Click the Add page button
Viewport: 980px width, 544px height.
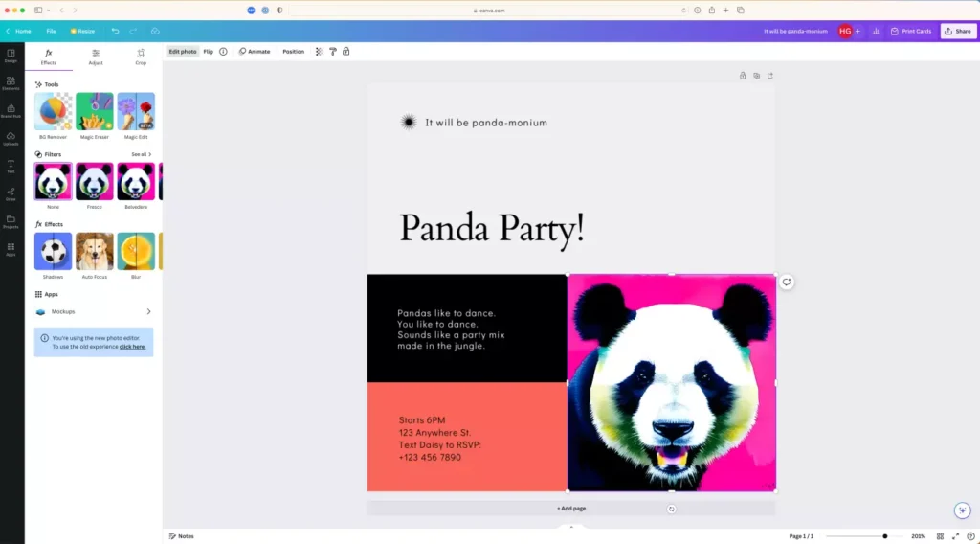point(571,509)
